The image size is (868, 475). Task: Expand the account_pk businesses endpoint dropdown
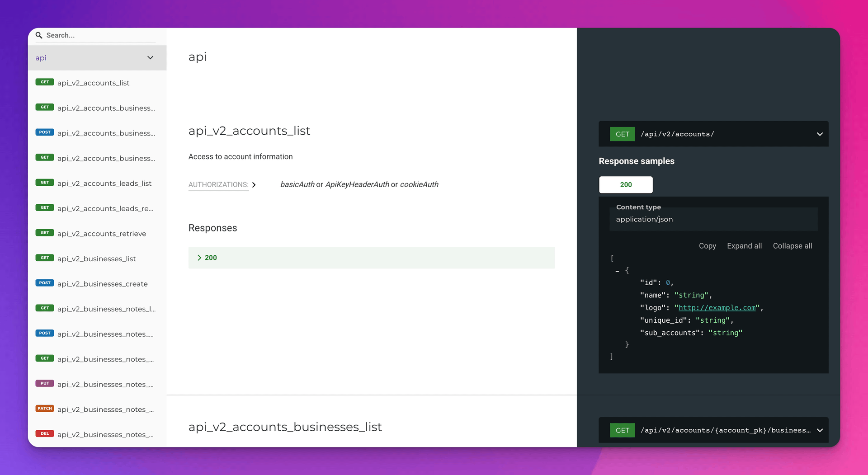(x=819, y=430)
